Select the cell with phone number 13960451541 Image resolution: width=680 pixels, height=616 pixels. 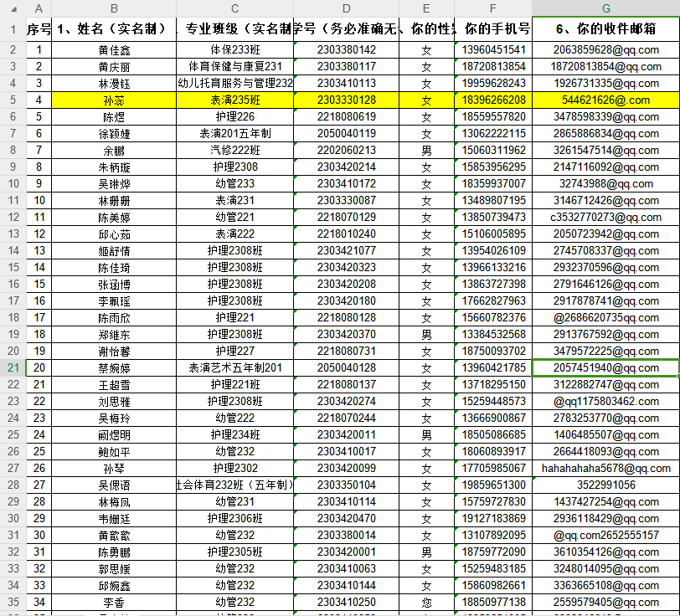coord(494,49)
